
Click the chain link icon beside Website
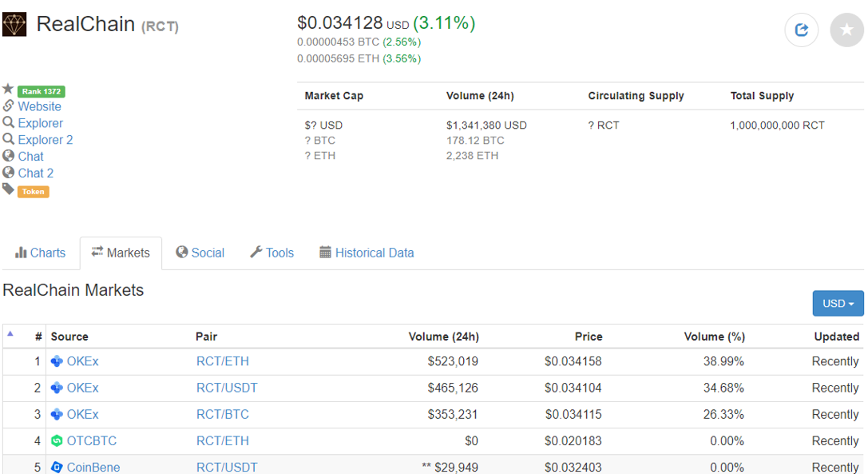8,106
